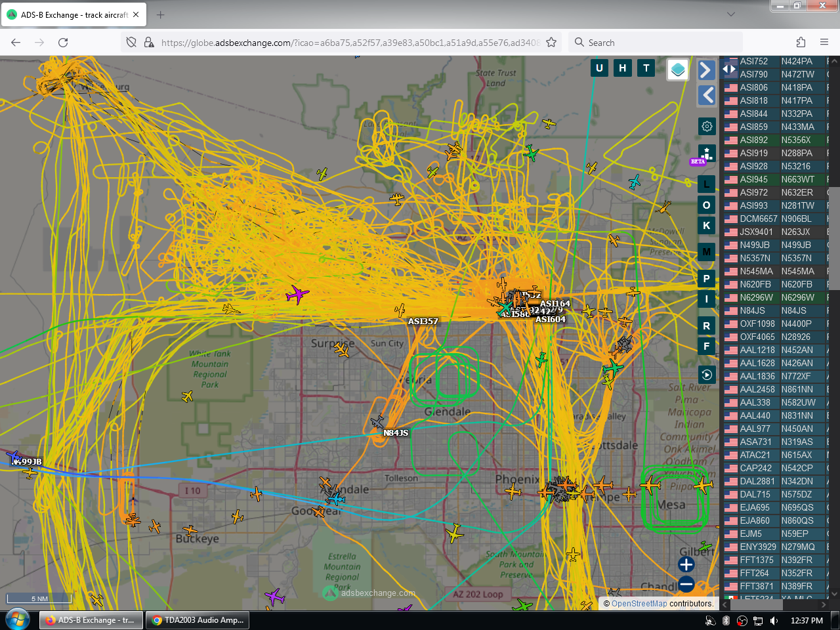Toggle the O map button
This screenshot has width=840, height=630.
pos(707,205)
